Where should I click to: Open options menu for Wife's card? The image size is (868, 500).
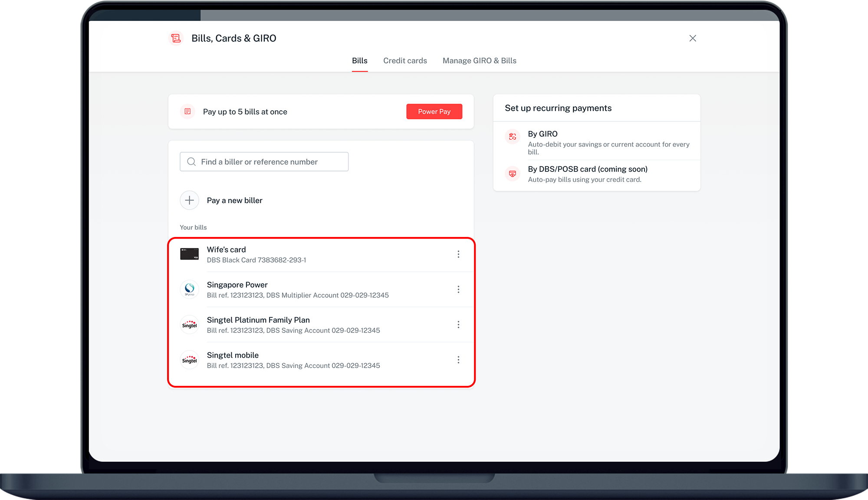coord(458,254)
